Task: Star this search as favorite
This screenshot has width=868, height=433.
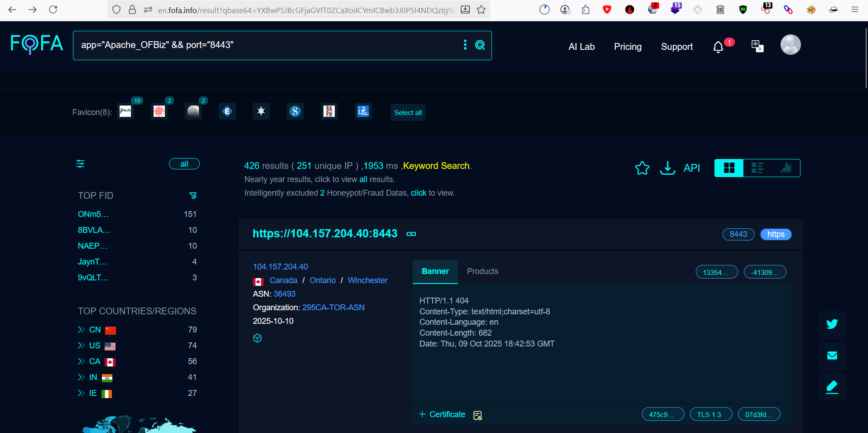Action: coord(642,168)
